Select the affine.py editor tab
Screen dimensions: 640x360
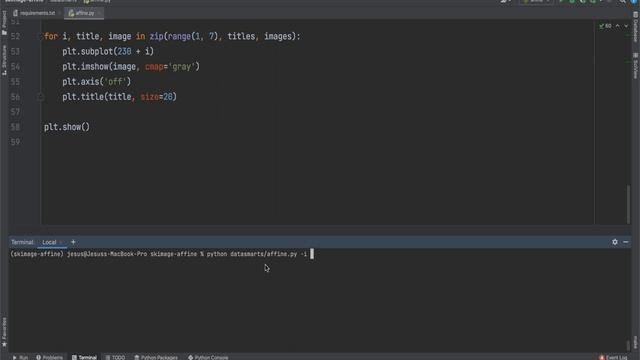[83, 13]
